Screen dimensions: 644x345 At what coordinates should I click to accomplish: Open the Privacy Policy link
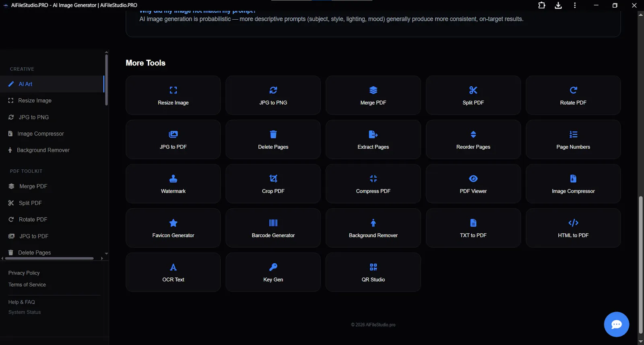24,273
